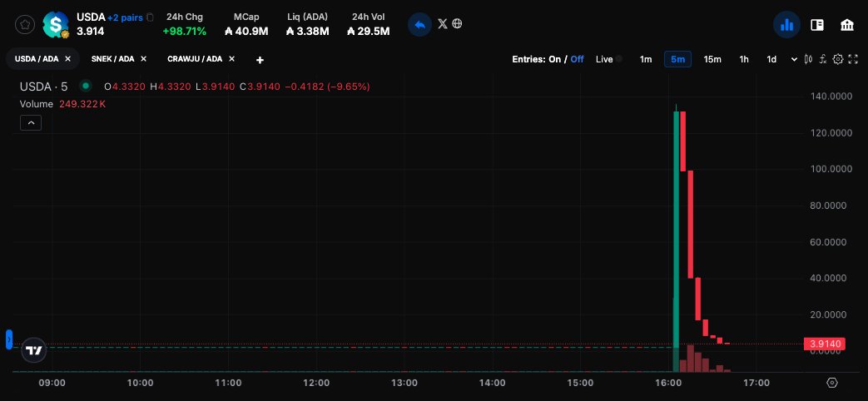The image size is (868, 401).
Task: Open the token's website globe icon
Action: tap(457, 24)
